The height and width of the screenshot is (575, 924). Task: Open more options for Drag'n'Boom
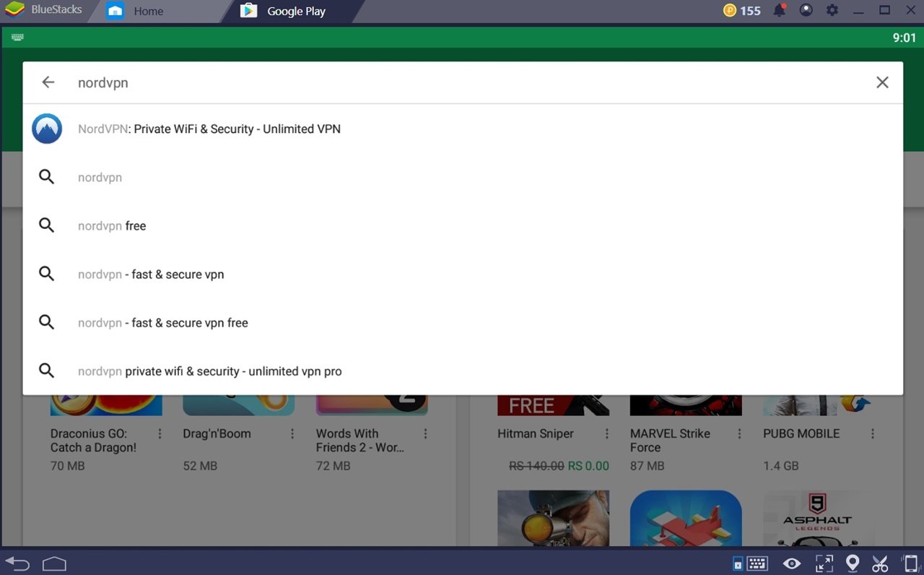292,434
